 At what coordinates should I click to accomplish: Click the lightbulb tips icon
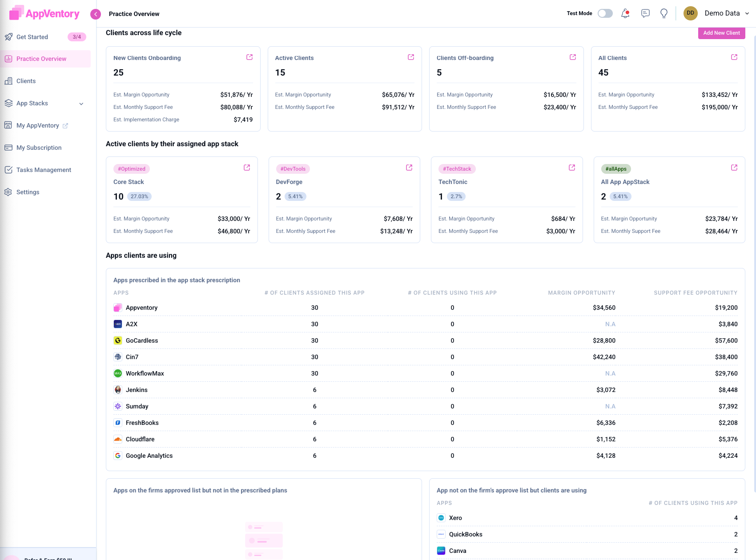click(664, 13)
